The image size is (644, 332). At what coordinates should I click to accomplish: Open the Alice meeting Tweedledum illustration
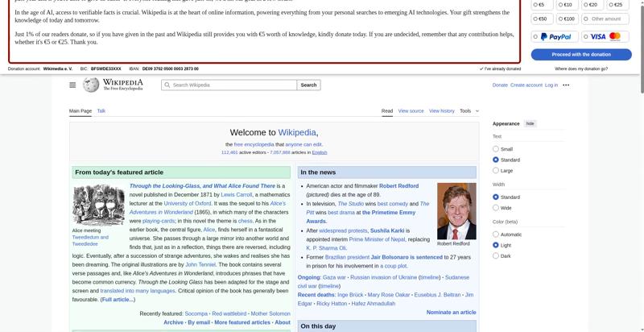[x=98, y=205]
